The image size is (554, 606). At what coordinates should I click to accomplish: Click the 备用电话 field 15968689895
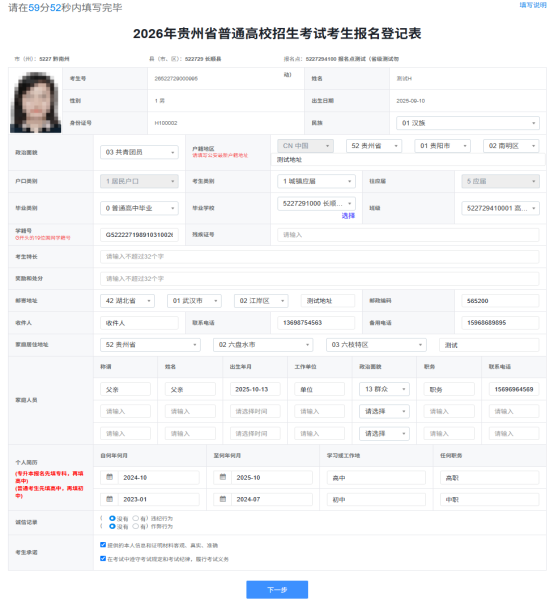[x=500, y=323]
